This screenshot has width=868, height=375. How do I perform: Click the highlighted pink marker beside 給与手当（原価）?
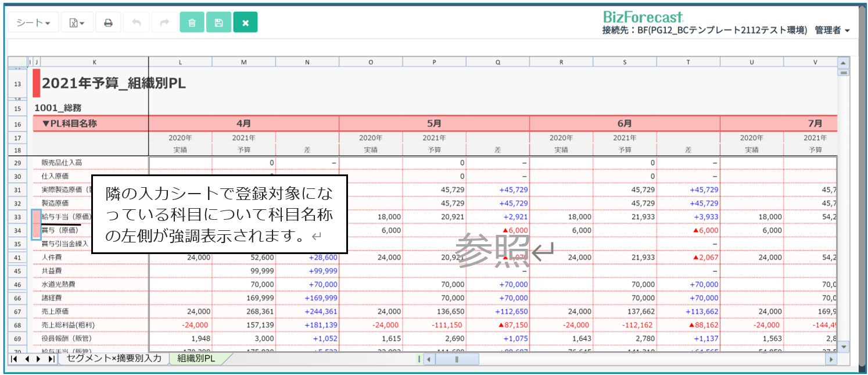(36, 217)
